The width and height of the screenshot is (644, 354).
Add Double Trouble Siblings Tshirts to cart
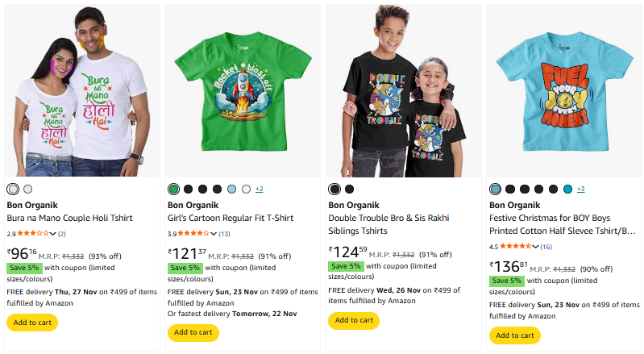click(x=354, y=320)
